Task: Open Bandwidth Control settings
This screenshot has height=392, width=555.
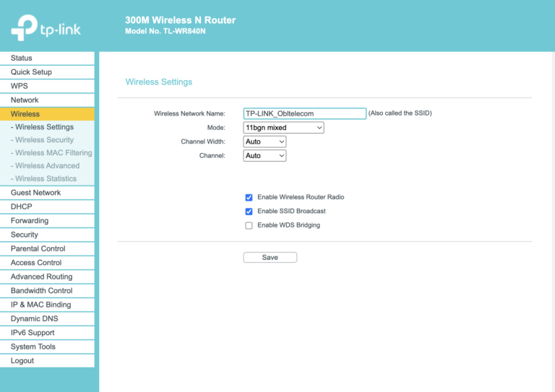Action: pyautogui.click(x=41, y=290)
